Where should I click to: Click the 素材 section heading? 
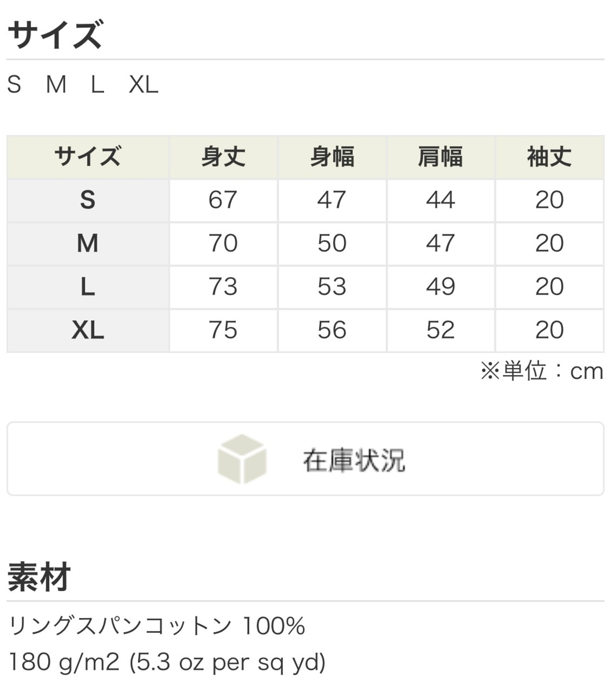tap(39, 577)
